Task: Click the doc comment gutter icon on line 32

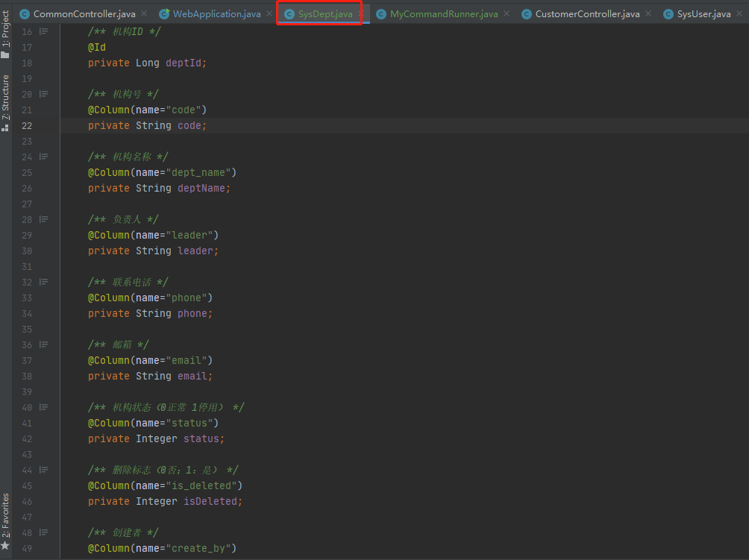Action: [x=43, y=282]
